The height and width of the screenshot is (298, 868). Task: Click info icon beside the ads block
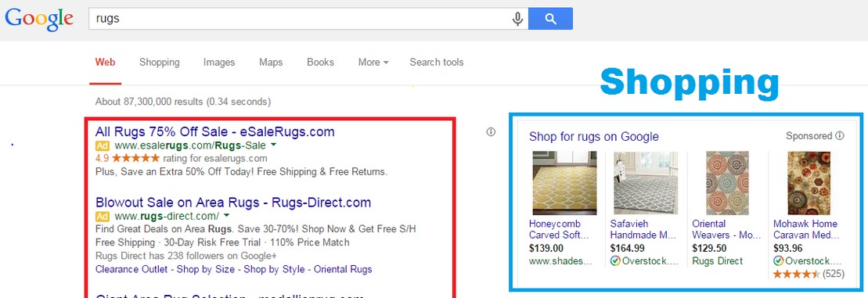coord(491,131)
